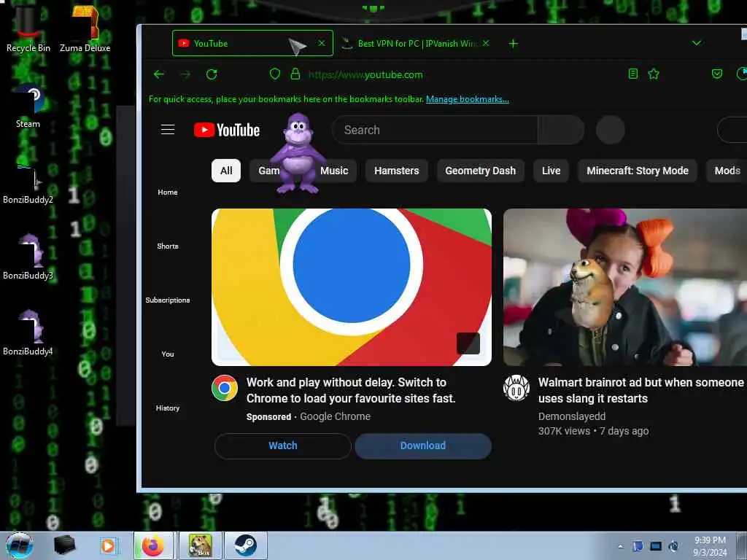Click the Steam taskbar icon
The image size is (747, 560).
coord(245,545)
